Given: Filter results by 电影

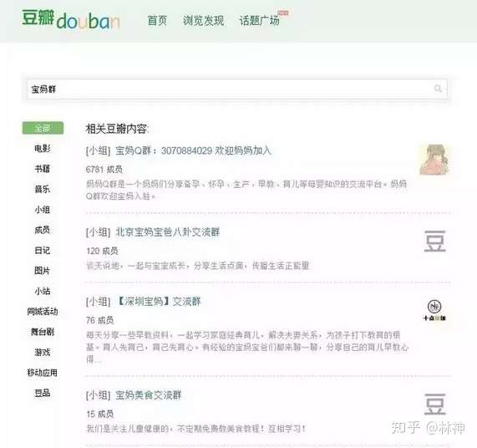Looking at the screenshot, I should (x=43, y=149).
